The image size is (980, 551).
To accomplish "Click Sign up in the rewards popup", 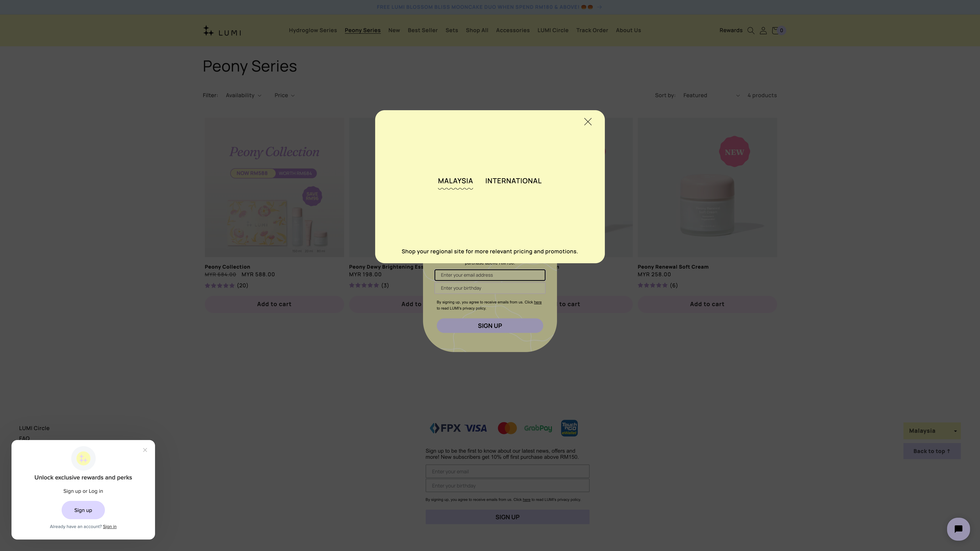I will pyautogui.click(x=83, y=510).
